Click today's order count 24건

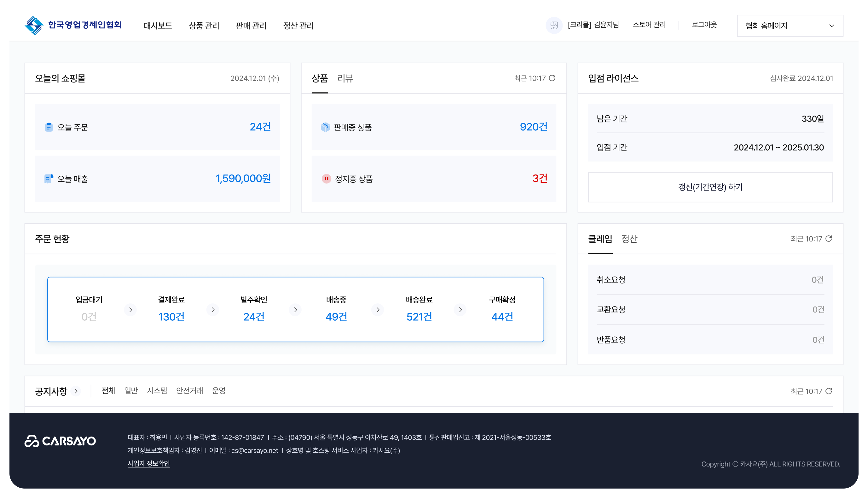(260, 127)
